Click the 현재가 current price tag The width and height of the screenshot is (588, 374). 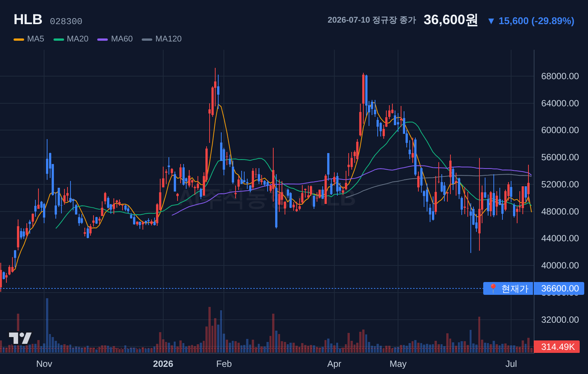[508, 289]
